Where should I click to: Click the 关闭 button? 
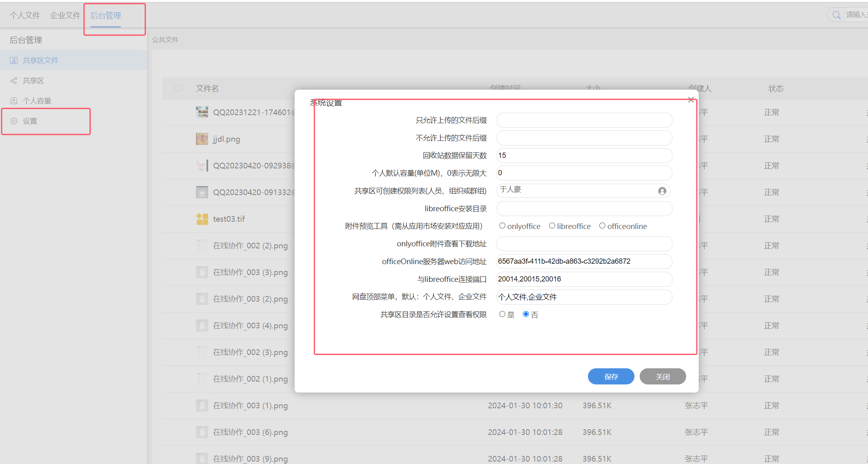pyautogui.click(x=662, y=376)
